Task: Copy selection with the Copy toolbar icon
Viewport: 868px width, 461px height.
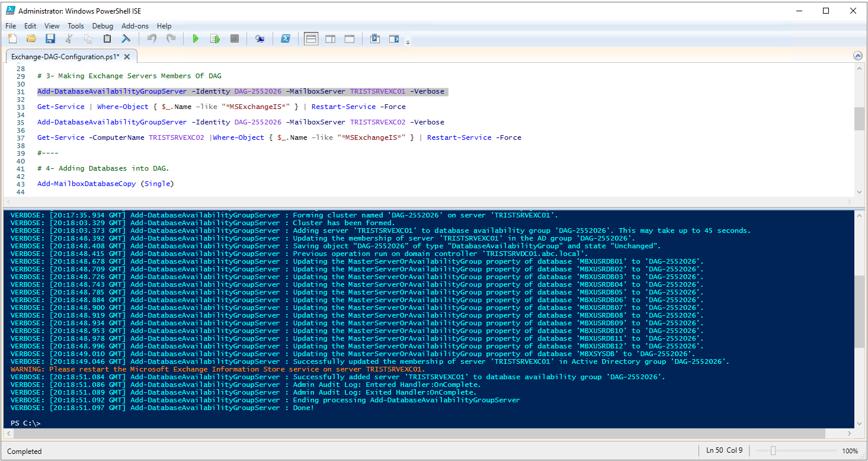Action: [88, 39]
